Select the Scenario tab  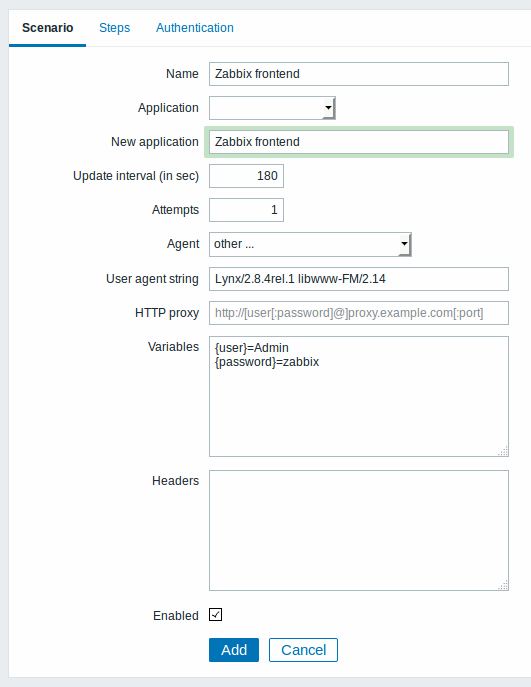47,28
